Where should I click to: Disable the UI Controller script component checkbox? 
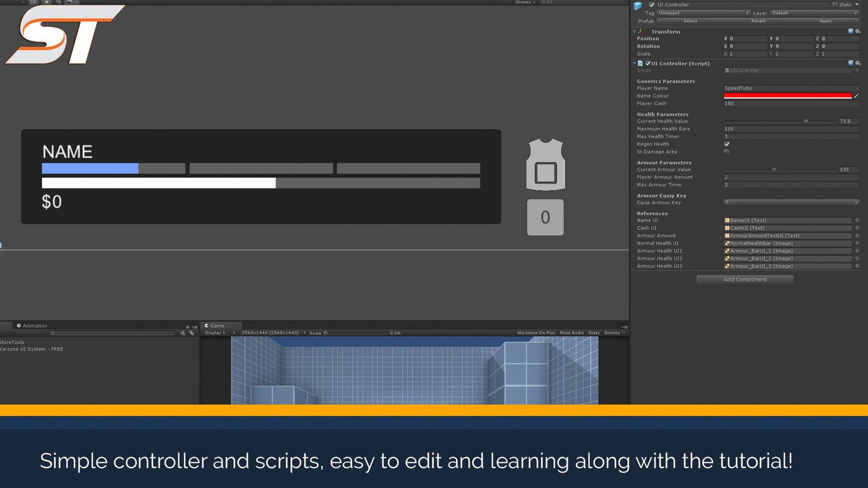648,63
